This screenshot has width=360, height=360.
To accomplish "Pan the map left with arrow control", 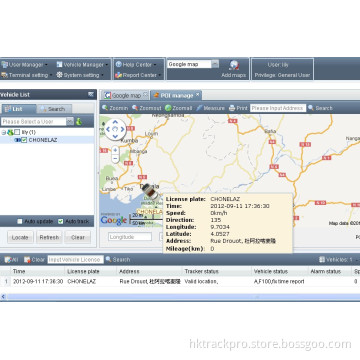I will [108, 129].
